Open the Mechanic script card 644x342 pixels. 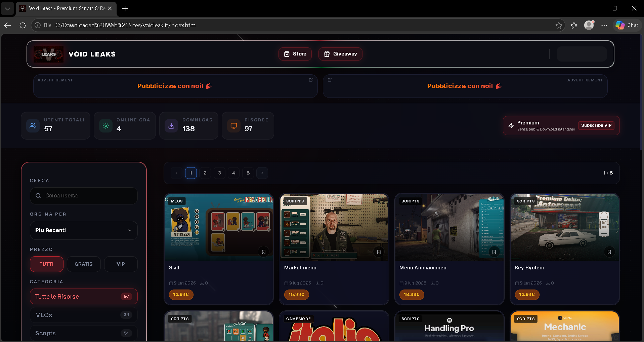(565, 327)
